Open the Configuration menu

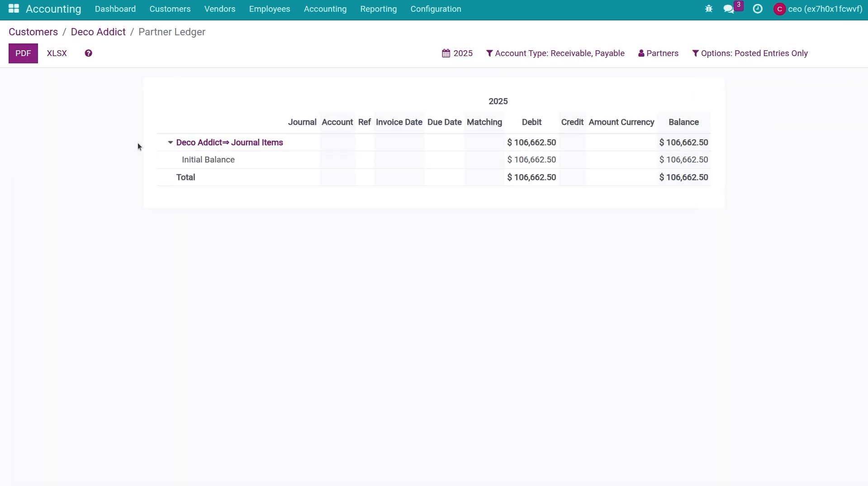pos(435,9)
